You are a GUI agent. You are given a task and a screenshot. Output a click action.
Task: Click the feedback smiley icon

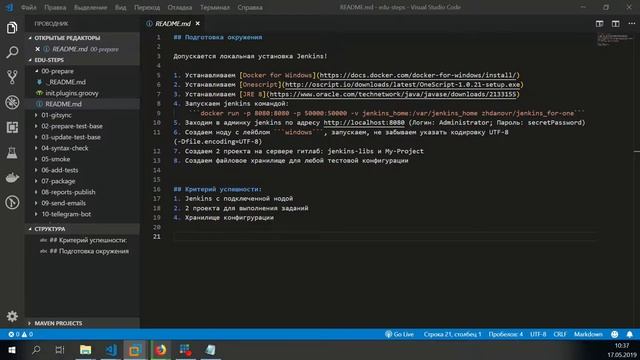click(614, 334)
